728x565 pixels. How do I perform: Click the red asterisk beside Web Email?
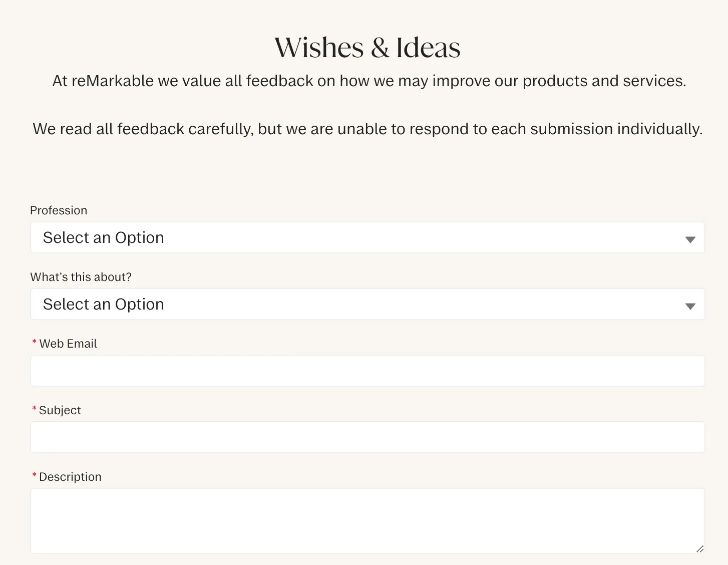[x=34, y=343]
